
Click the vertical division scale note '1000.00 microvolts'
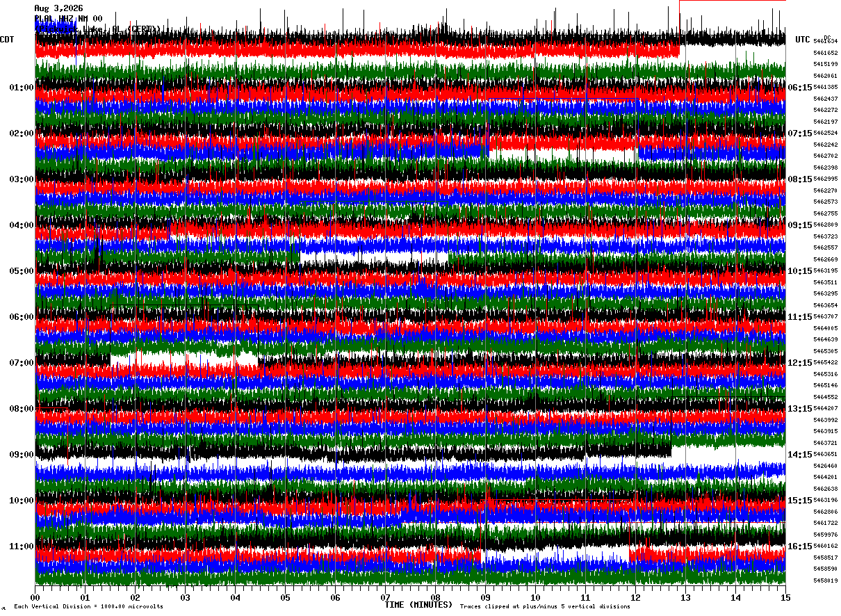tap(132, 607)
